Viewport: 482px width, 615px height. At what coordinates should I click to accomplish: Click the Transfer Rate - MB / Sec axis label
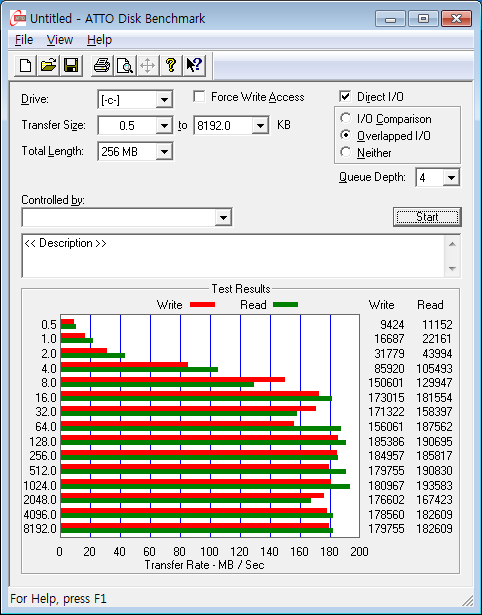(204, 565)
